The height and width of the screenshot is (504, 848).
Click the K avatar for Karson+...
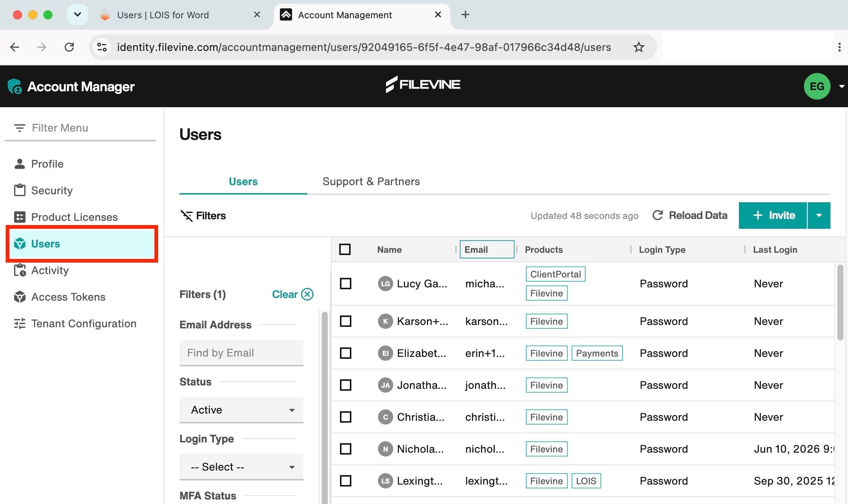coord(385,321)
